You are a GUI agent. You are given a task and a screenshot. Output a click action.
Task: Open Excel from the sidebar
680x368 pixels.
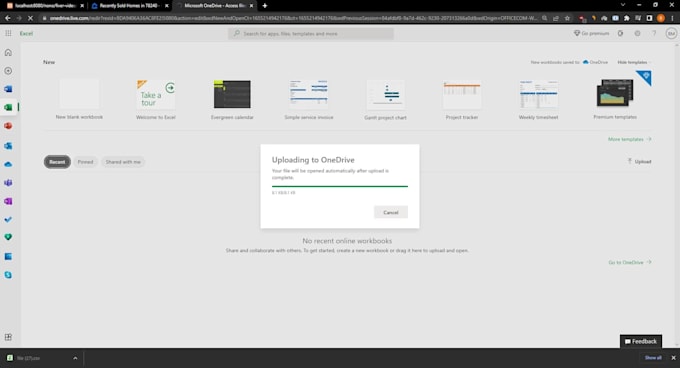coord(8,107)
